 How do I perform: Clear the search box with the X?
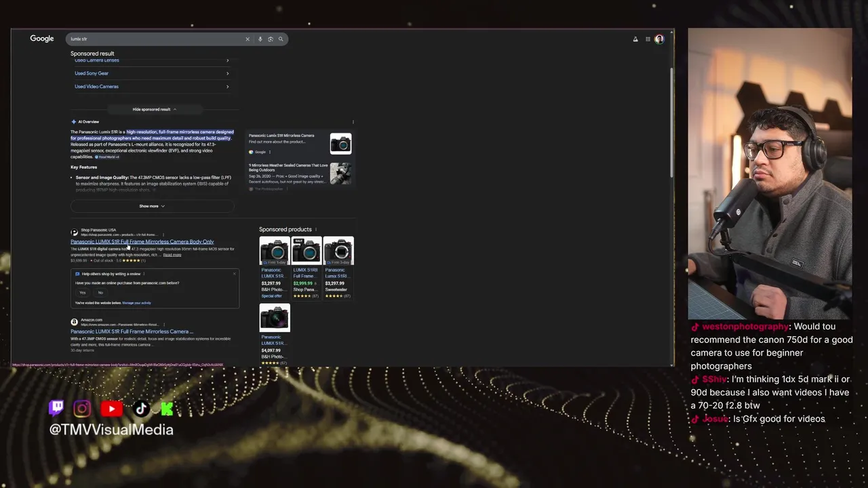coord(248,39)
